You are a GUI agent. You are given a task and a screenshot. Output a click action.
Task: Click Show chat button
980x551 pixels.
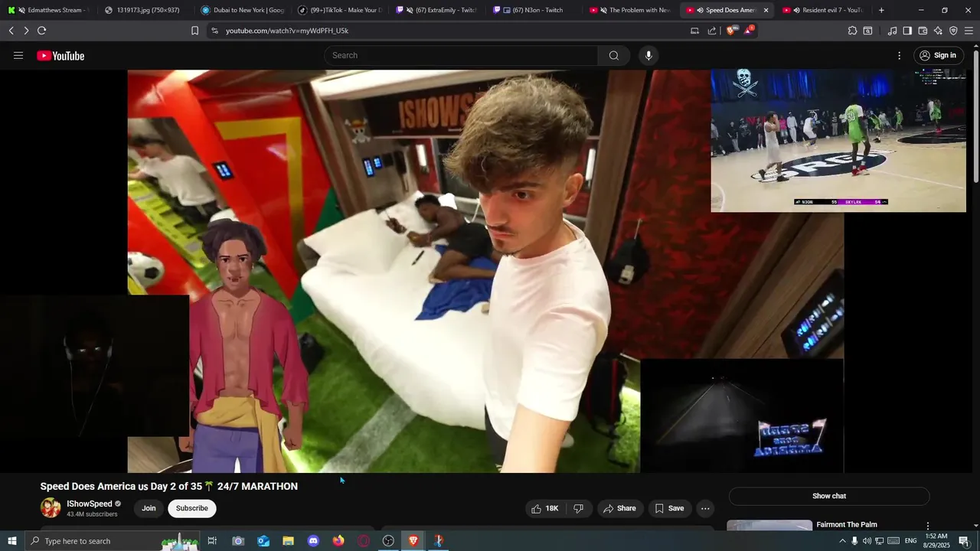tap(829, 496)
